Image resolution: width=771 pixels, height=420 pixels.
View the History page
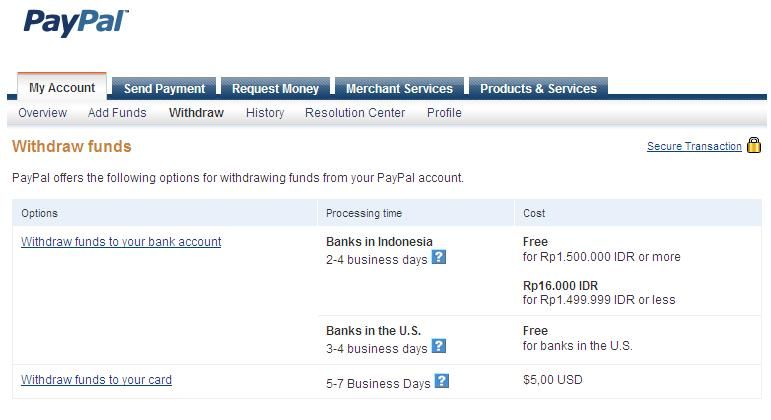tap(265, 113)
